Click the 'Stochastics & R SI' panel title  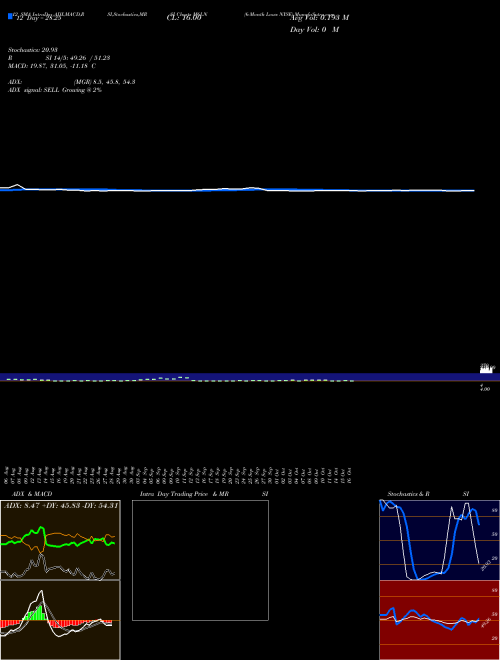pos(428,494)
